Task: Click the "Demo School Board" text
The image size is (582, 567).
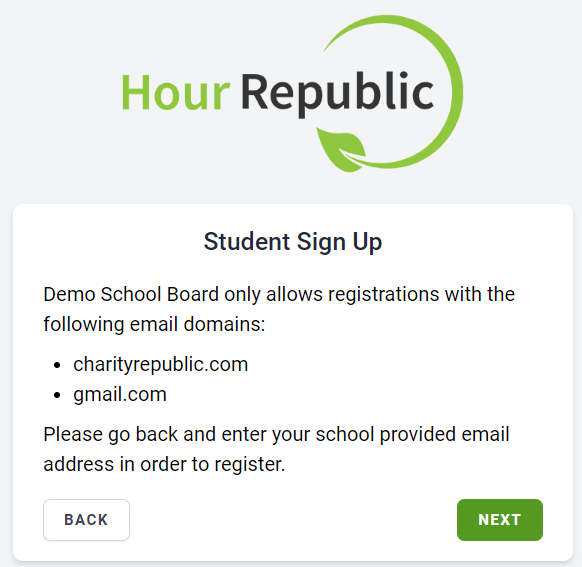Action: click(131, 295)
